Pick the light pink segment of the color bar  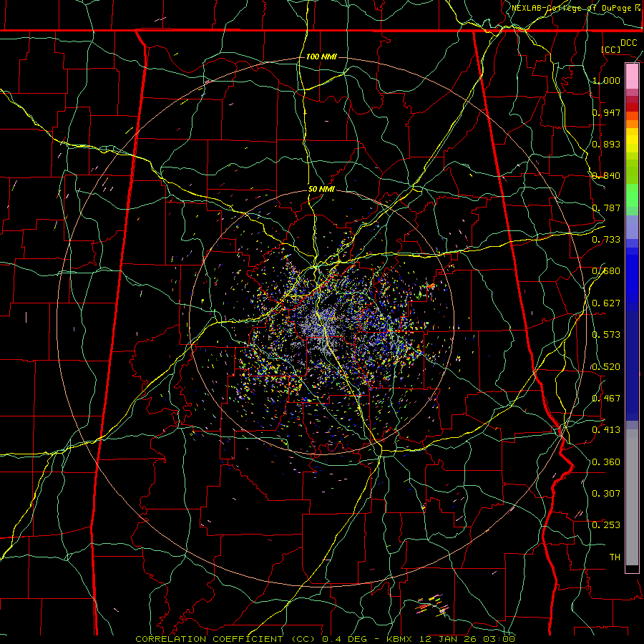tap(632, 77)
